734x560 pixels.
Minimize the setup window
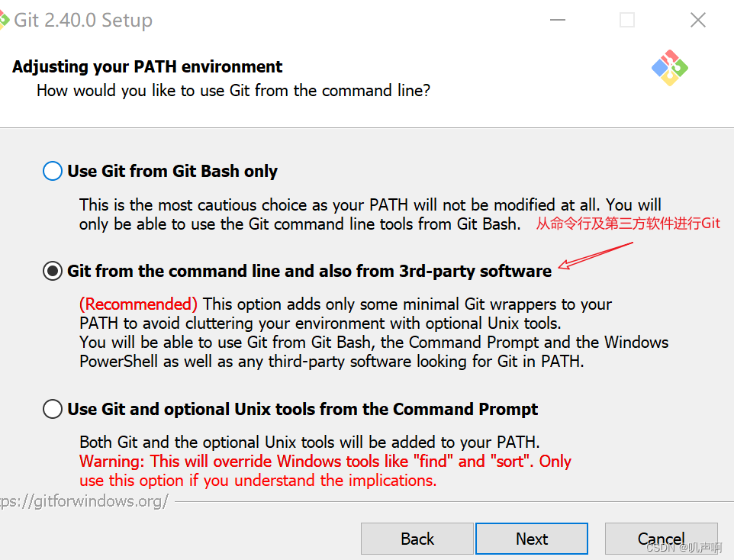coord(557,20)
